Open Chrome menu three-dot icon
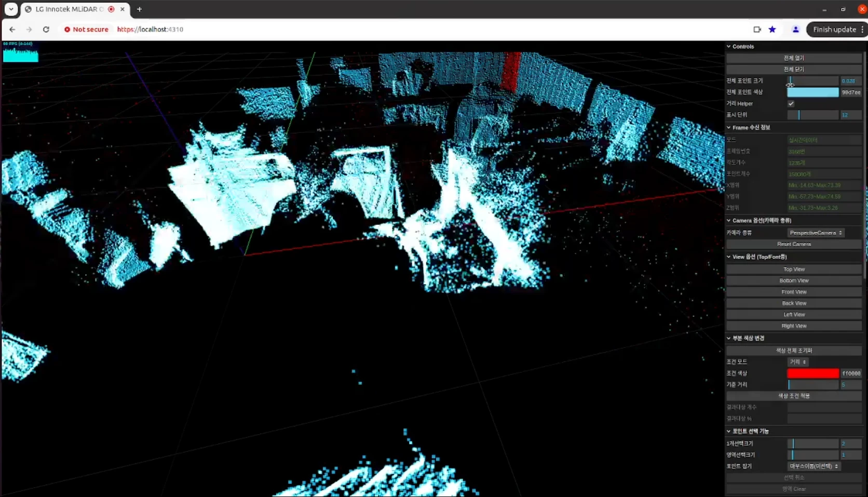The width and height of the screenshot is (868, 497). click(862, 30)
